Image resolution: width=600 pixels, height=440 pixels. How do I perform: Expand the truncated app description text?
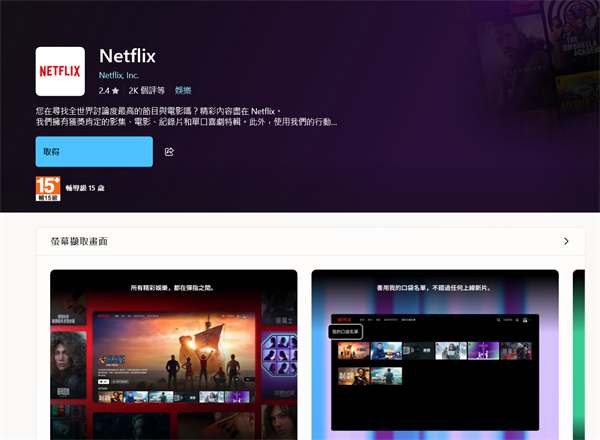[x=186, y=117]
